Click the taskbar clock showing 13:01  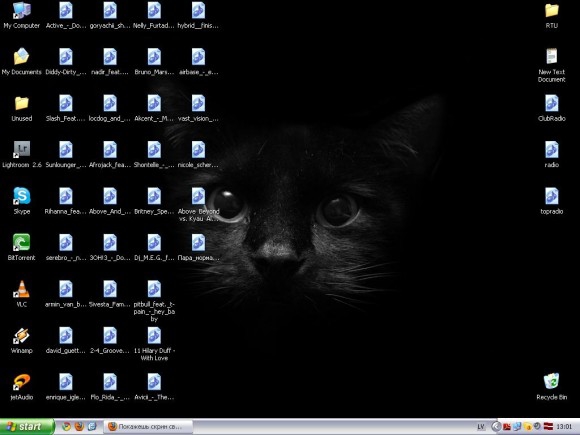[x=564, y=427]
